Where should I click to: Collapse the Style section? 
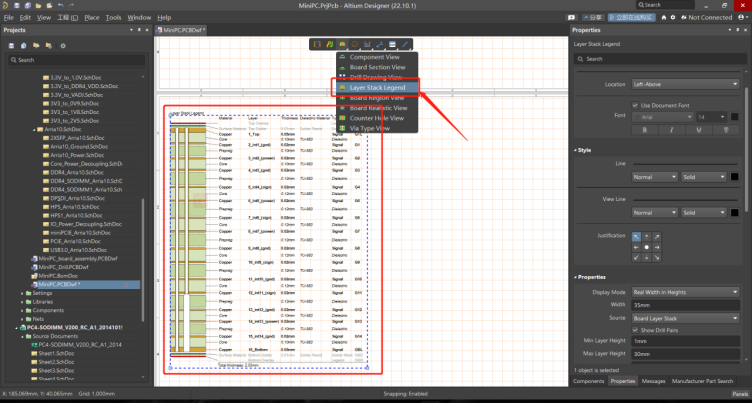point(576,151)
